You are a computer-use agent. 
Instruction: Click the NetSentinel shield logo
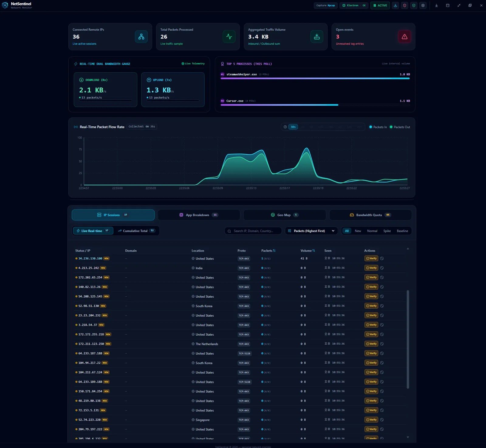pos(5,5)
